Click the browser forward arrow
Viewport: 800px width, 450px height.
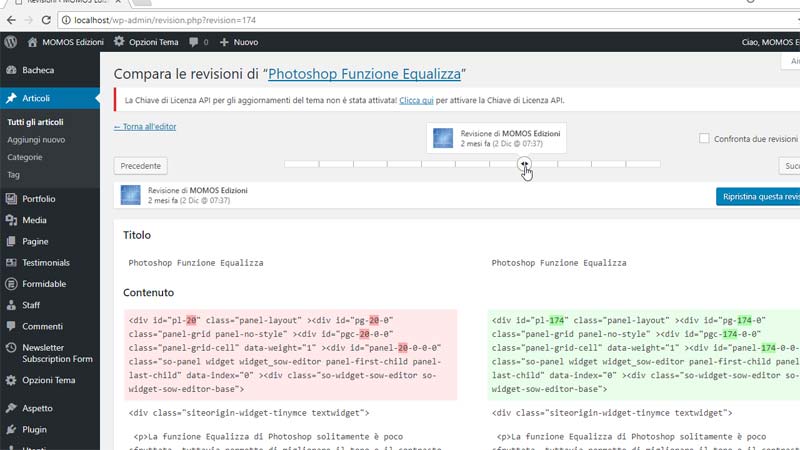pyautogui.click(x=29, y=20)
